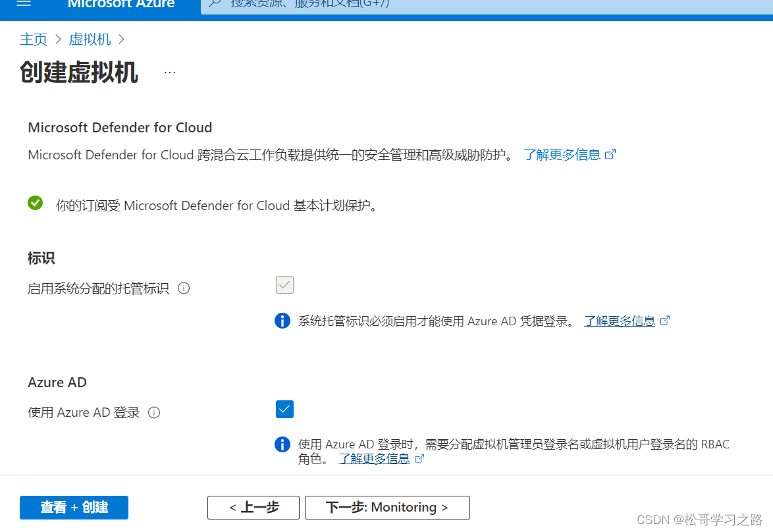
Task: Click external link icon beside Defender 了解更多信息
Action: [610, 154]
